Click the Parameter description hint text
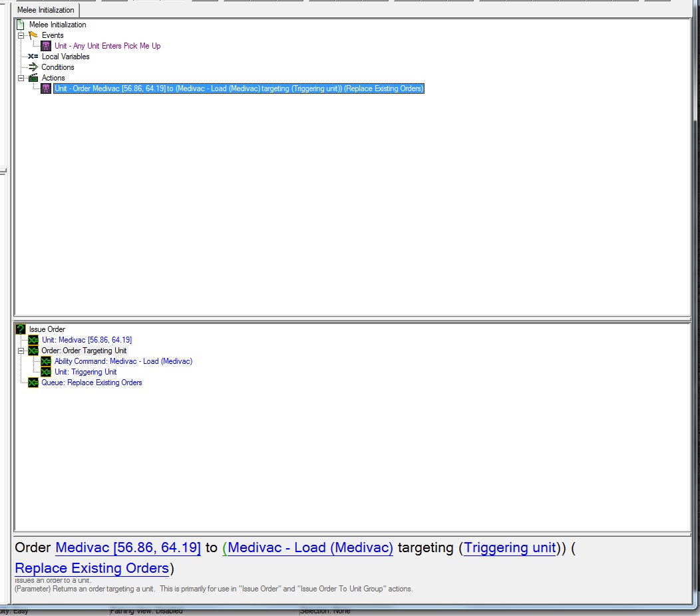The width and height of the screenshot is (700, 616). [x=214, y=589]
